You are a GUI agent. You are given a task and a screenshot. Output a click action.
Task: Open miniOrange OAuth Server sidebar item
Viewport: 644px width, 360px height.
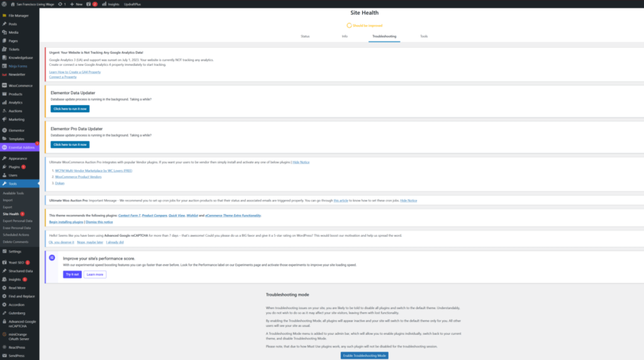coord(19,337)
